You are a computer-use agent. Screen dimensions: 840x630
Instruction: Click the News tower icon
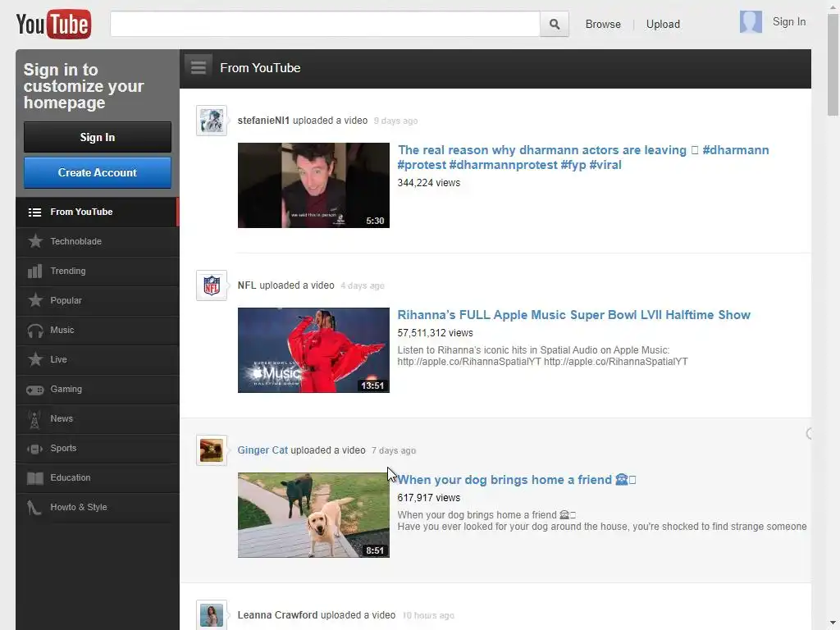click(34, 419)
